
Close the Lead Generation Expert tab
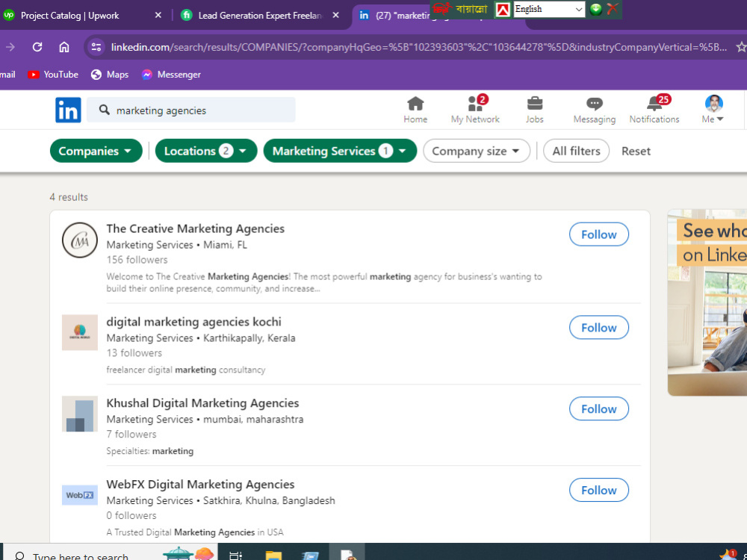tap(336, 15)
